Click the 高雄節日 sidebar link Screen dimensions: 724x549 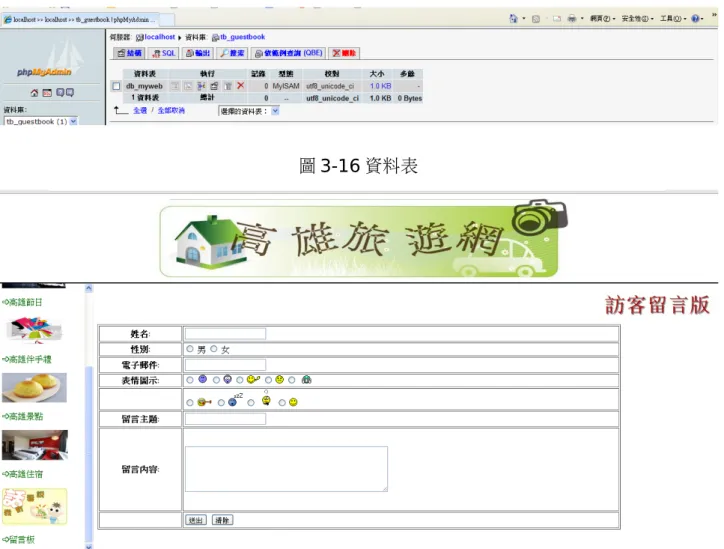coord(22,302)
